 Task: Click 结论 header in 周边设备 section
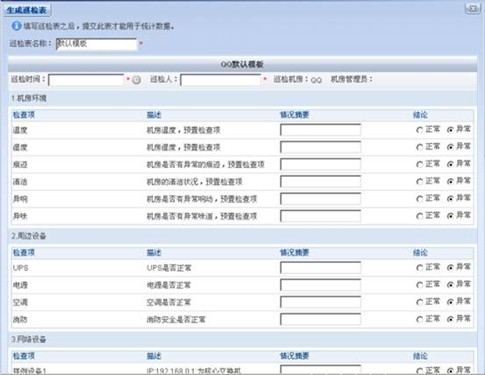(x=420, y=253)
